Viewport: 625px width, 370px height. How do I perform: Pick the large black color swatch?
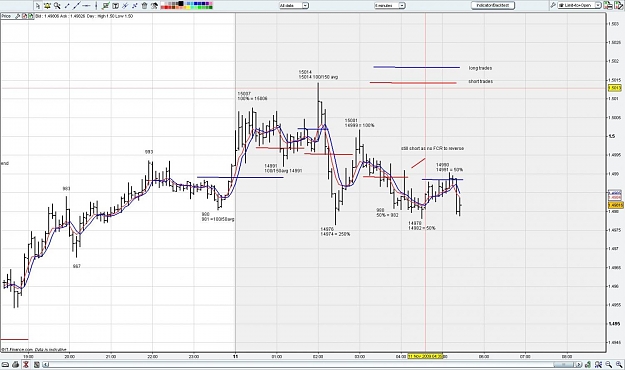181,4
